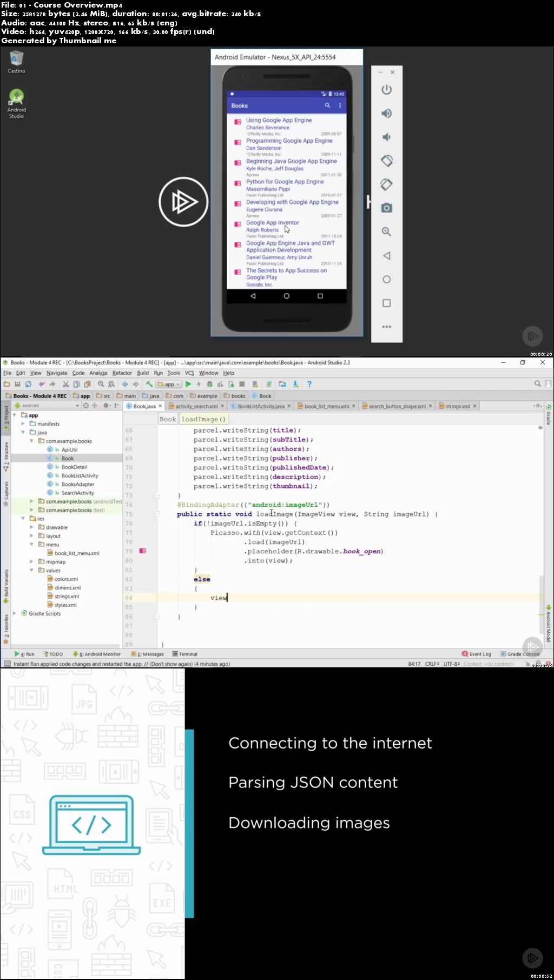Click the emulator volume down icon

click(x=386, y=137)
